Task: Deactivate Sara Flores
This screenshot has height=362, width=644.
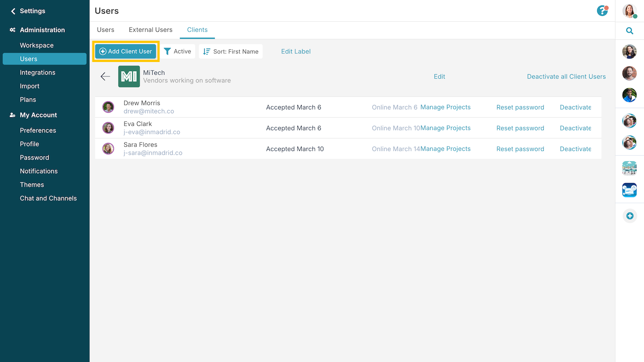Action: click(576, 149)
